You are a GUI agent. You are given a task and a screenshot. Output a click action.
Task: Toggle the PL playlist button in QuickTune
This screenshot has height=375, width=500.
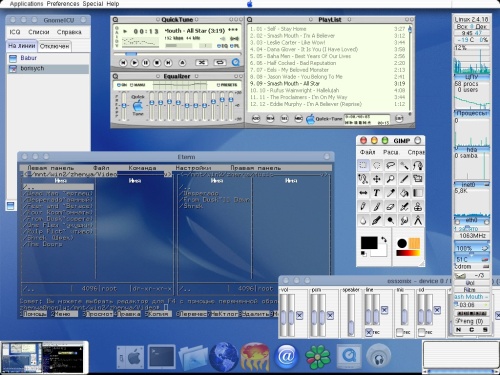pyautogui.click(x=235, y=46)
